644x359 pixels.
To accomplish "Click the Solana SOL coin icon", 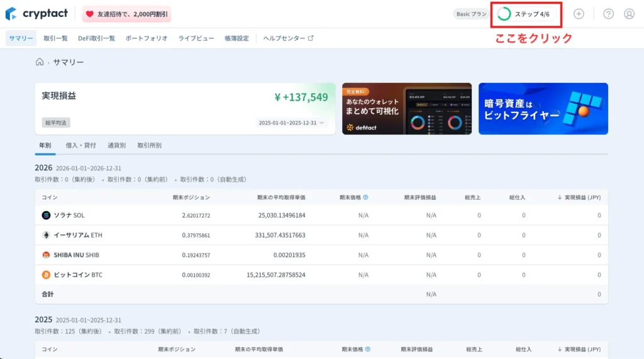I will pos(46,215).
